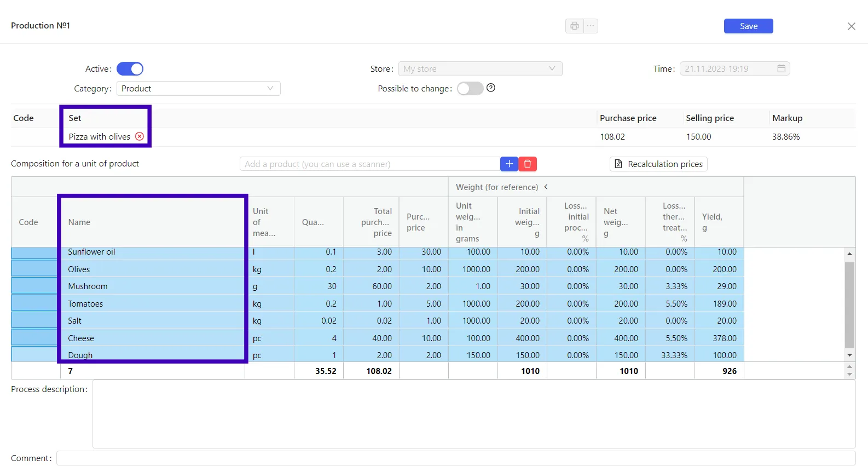Click Dough thermal loss cell 33.33%

670,355
